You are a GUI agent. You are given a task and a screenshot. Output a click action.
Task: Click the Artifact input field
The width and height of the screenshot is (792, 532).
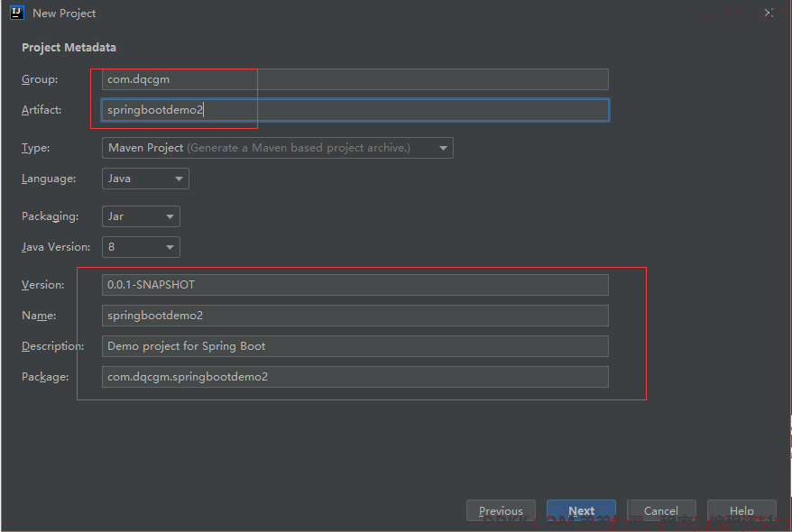coord(355,110)
